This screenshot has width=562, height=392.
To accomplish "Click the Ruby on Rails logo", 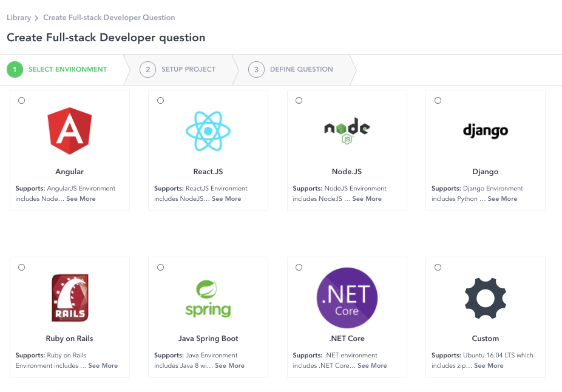I will pos(70,298).
